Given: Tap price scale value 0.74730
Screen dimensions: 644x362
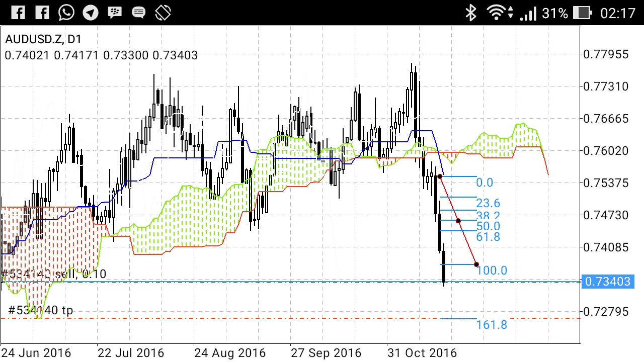Looking at the screenshot, I should point(606,215).
